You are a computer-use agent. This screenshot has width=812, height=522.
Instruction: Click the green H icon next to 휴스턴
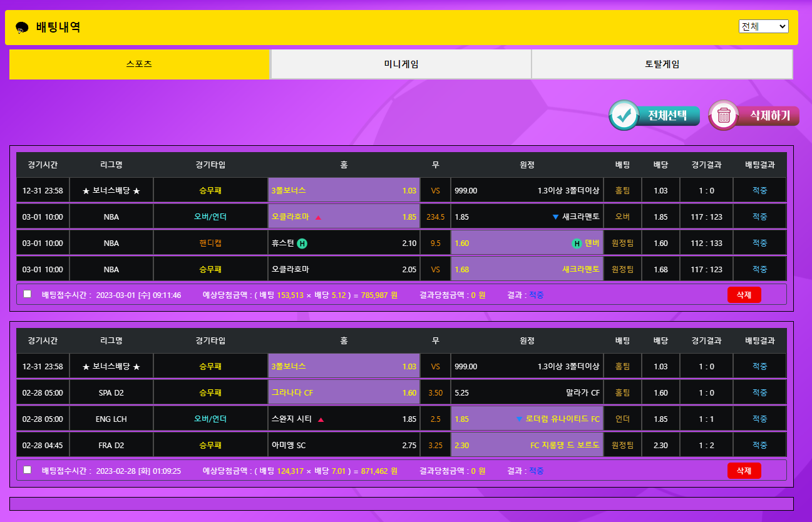pyautogui.click(x=302, y=243)
